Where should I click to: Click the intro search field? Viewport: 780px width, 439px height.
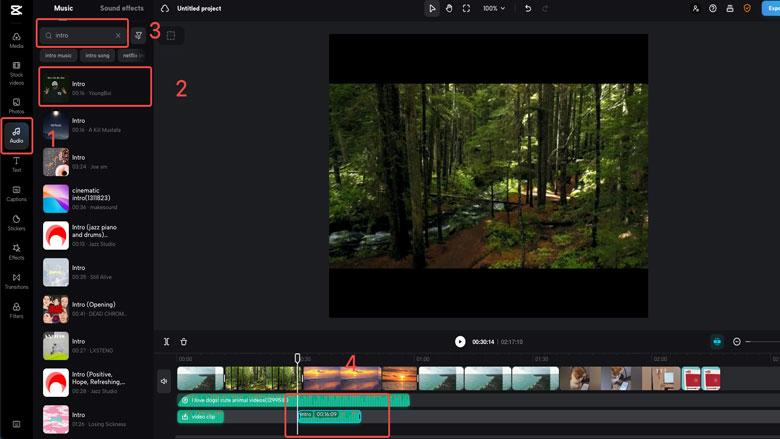click(82, 35)
